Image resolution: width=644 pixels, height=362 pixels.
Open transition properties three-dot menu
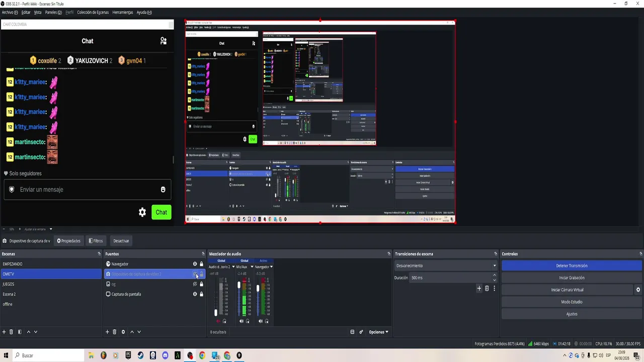click(494, 289)
